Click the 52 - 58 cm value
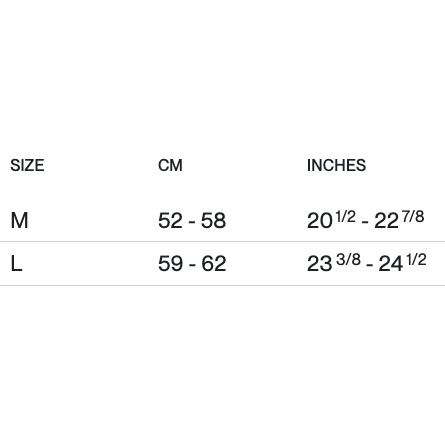 click(x=192, y=220)
